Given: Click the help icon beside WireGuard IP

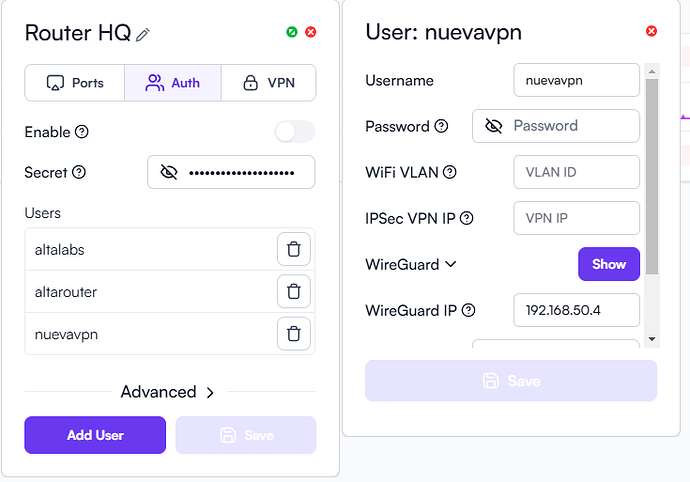Looking at the screenshot, I should (x=468, y=310).
